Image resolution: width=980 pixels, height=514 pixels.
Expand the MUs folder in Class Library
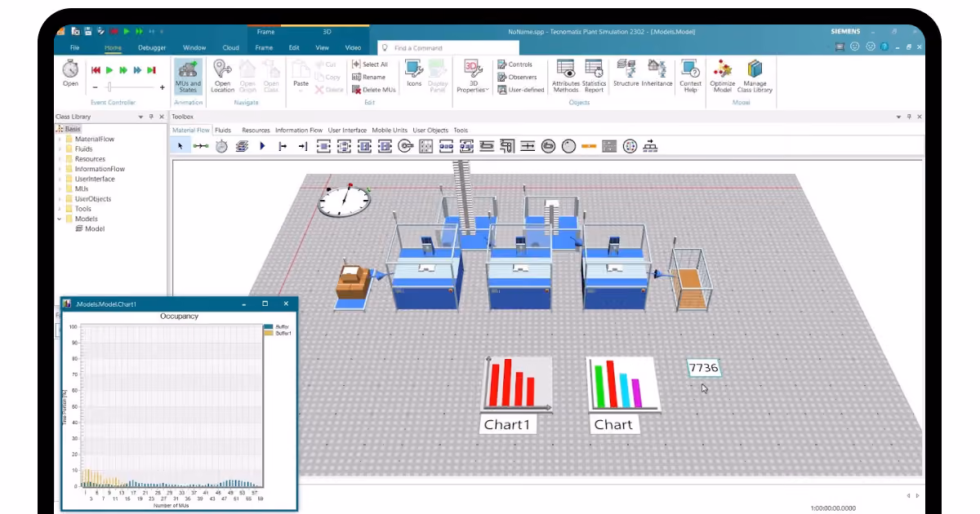(59, 188)
